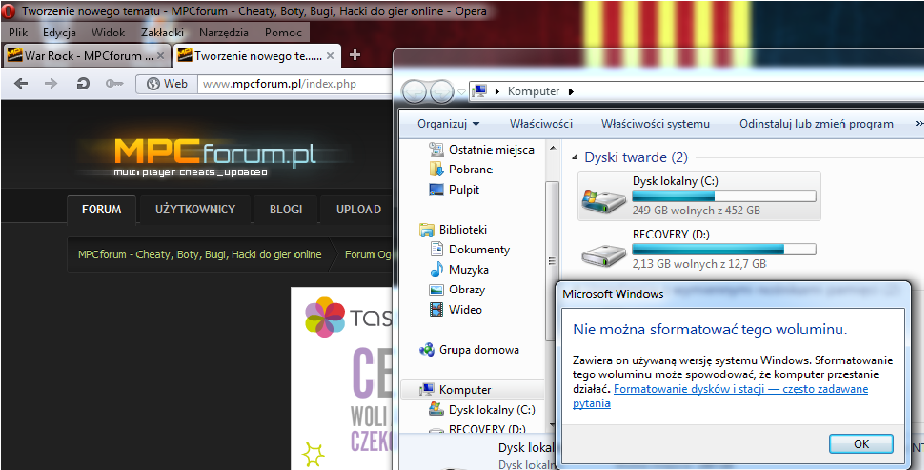Click computer icon in Explorer address bar

(x=480, y=91)
